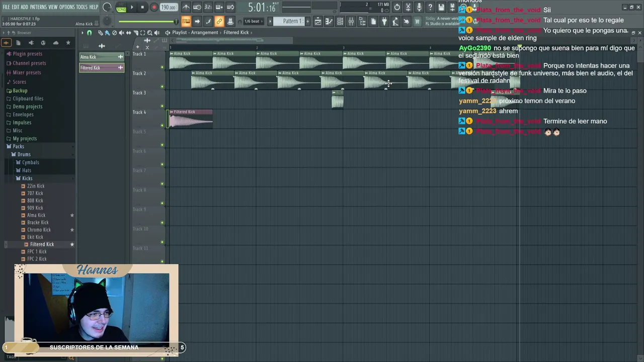Select the Filtered Kick clip in picker
The height and width of the screenshot is (362, 644).
pos(102,68)
